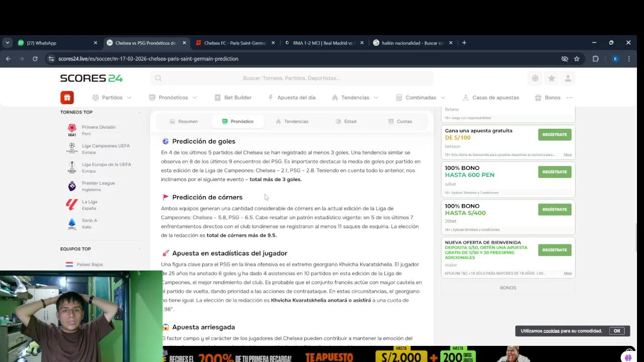Switch to the match Tendencias tab
Screen dimensions: 644x362
point(292,121)
